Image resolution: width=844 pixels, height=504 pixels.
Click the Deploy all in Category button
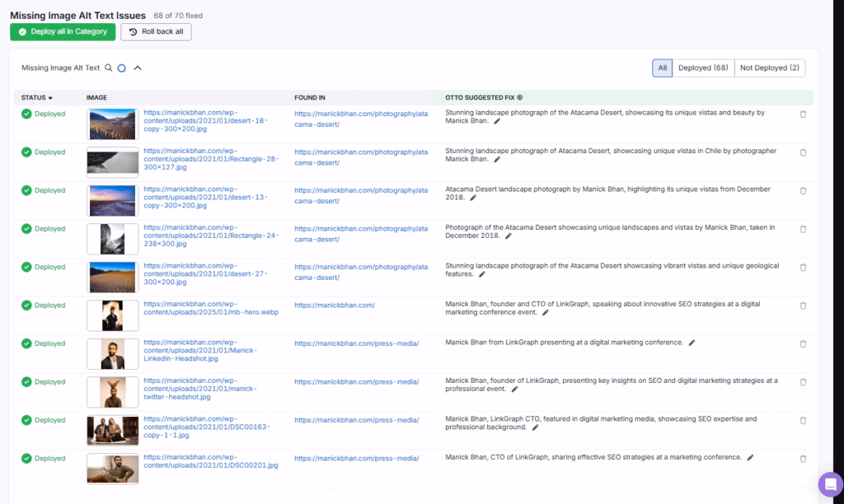click(62, 31)
